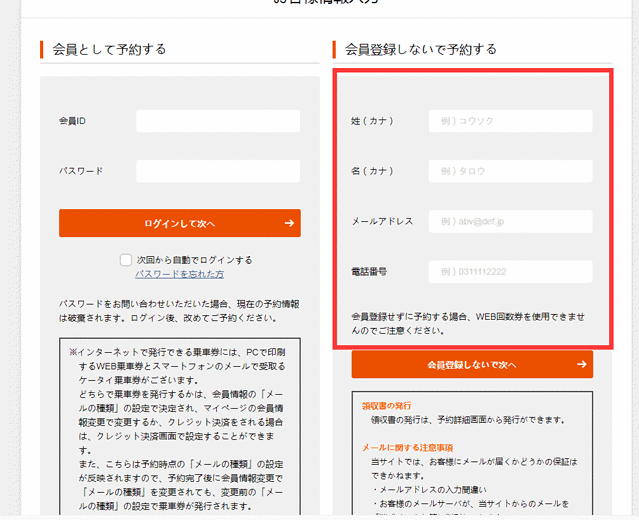Select the 名(カナ) text field
This screenshot has width=639, height=520.
pos(510,171)
